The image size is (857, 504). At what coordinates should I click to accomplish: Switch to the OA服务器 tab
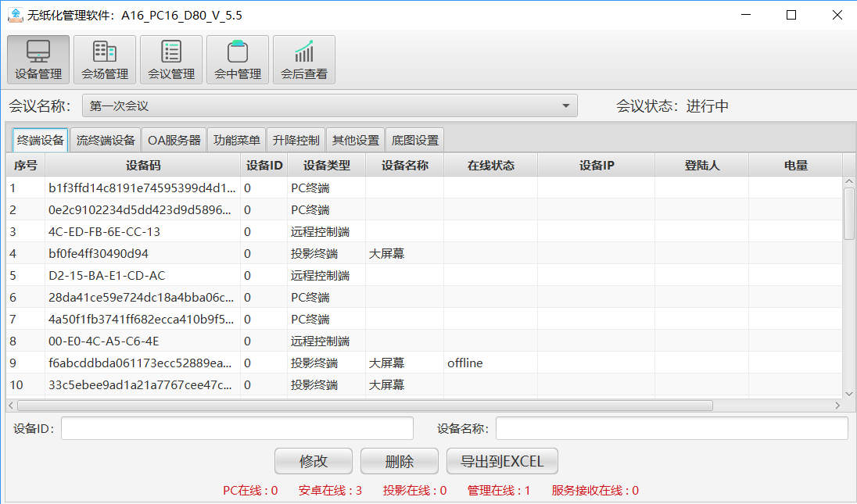[174, 141]
